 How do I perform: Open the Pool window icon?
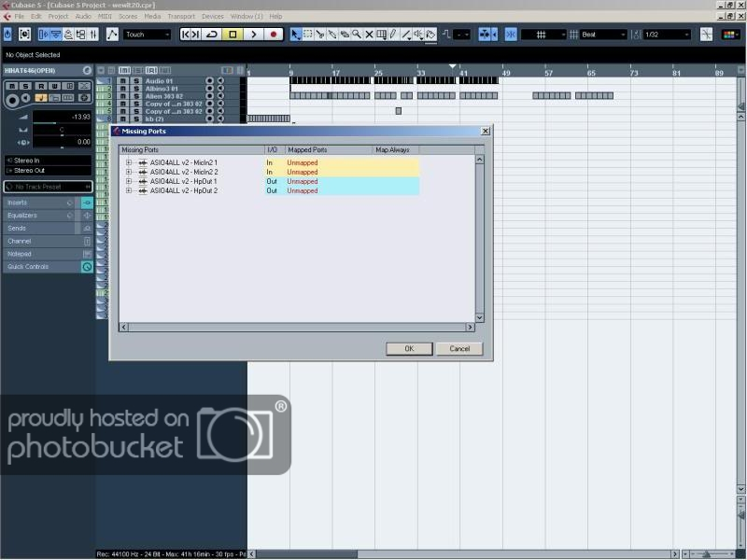pos(81,35)
